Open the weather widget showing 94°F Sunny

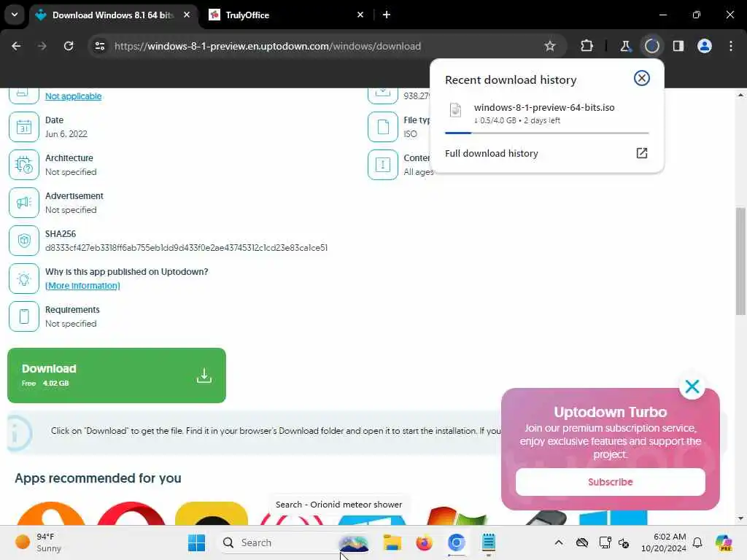point(38,542)
